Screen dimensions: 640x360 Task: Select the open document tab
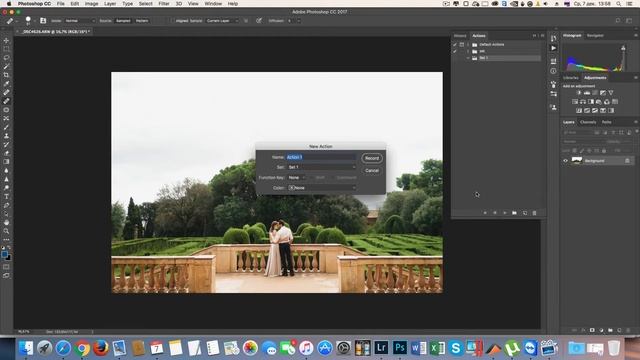(x=54, y=31)
